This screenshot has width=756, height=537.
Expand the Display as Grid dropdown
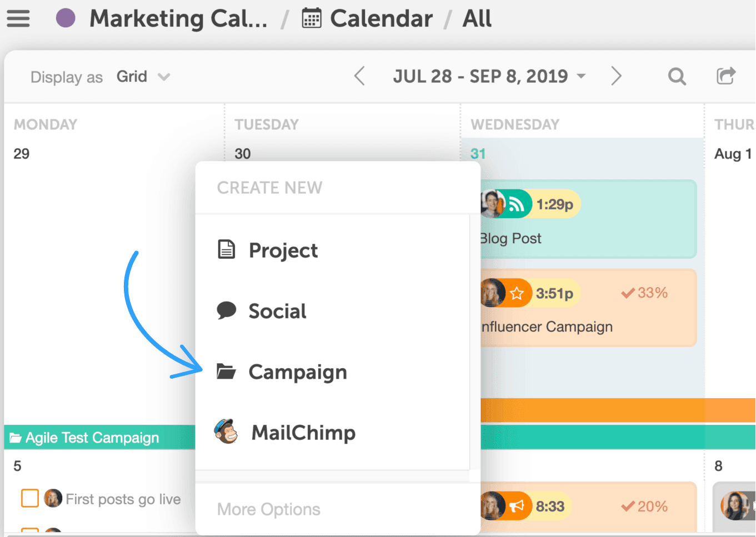pos(143,77)
